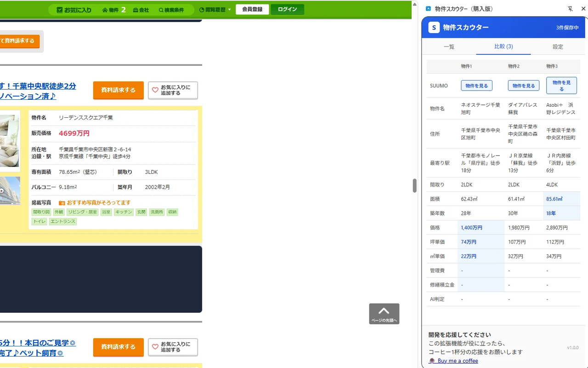The image size is (588, 368).
Task: Click the orange 資料請求する button
Action: (118, 91)
